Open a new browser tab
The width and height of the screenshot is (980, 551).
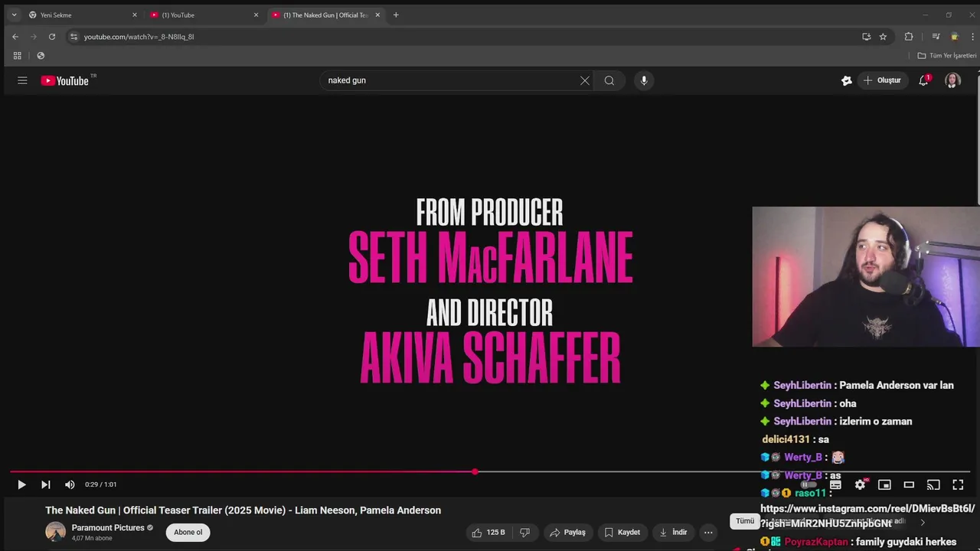pos(396,15)
